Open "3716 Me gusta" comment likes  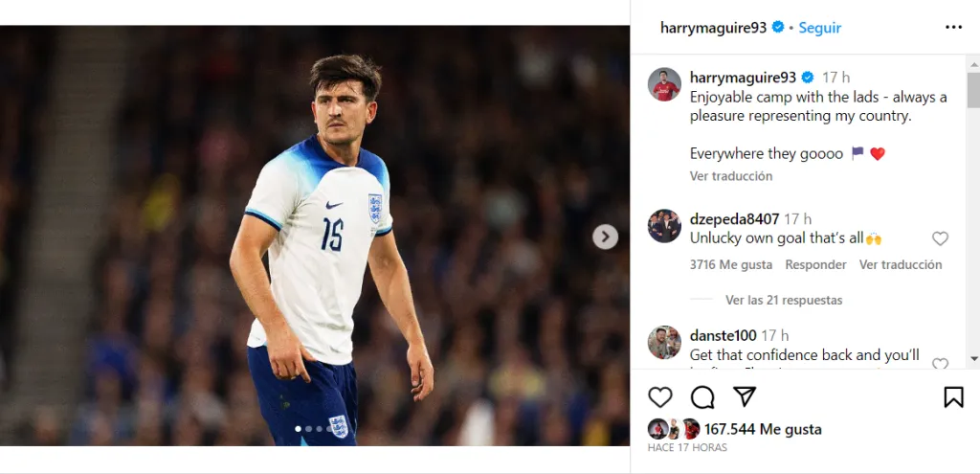coord(730,264)
